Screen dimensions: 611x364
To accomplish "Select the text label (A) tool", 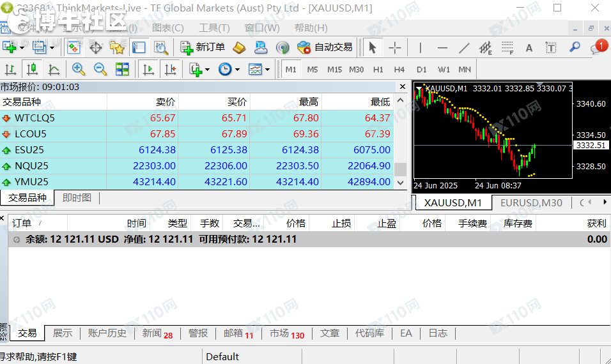I will click(x=529, y=47).
